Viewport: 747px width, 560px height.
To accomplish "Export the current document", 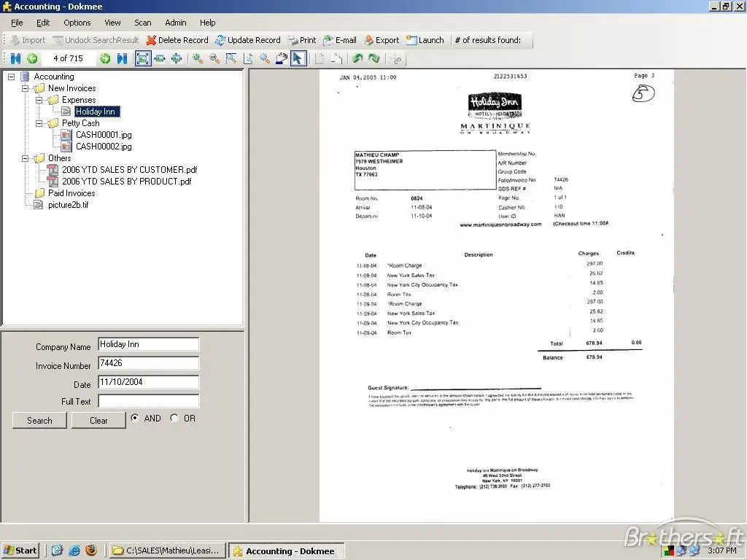I will click(x=381, y=41).
